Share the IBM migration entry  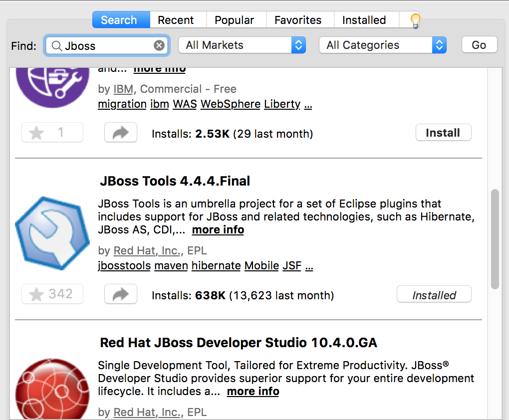tap(120, 132)
